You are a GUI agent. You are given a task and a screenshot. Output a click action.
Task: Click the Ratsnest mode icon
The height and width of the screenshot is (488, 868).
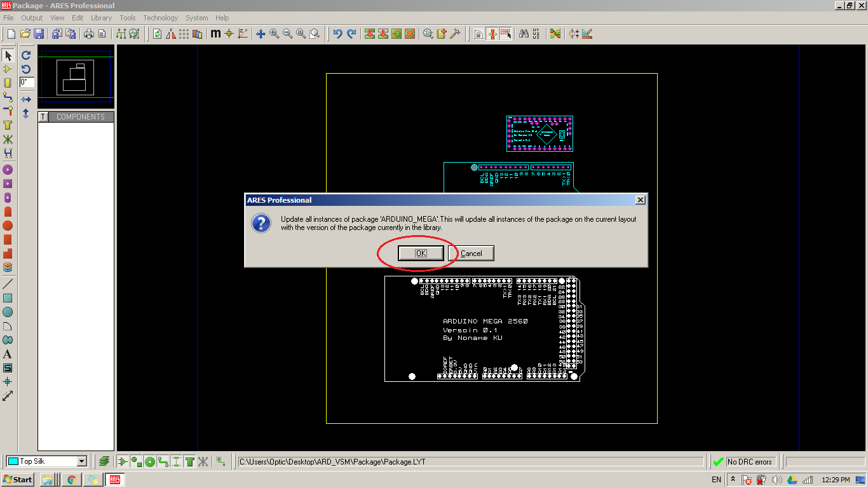coord(8,139)
